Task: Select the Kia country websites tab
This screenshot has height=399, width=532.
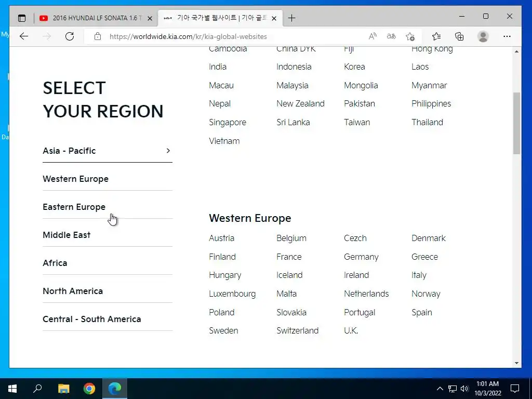Action: pos(220,18)
